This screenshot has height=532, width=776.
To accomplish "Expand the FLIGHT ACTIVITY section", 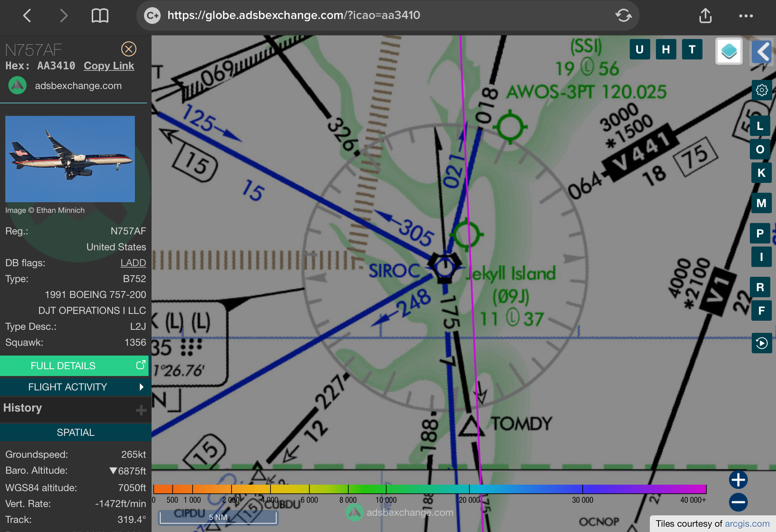I will click(74, 387).
